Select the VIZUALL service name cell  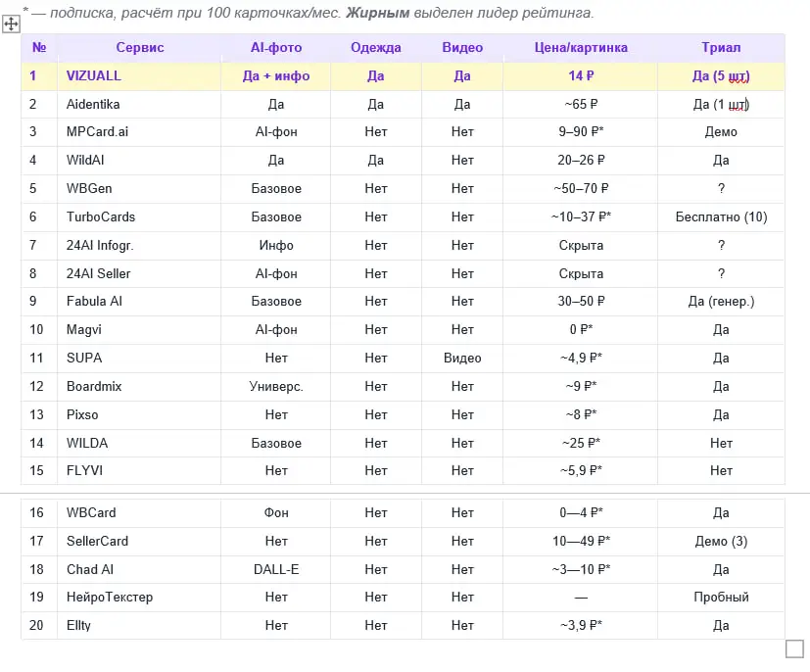coord(94,76)
